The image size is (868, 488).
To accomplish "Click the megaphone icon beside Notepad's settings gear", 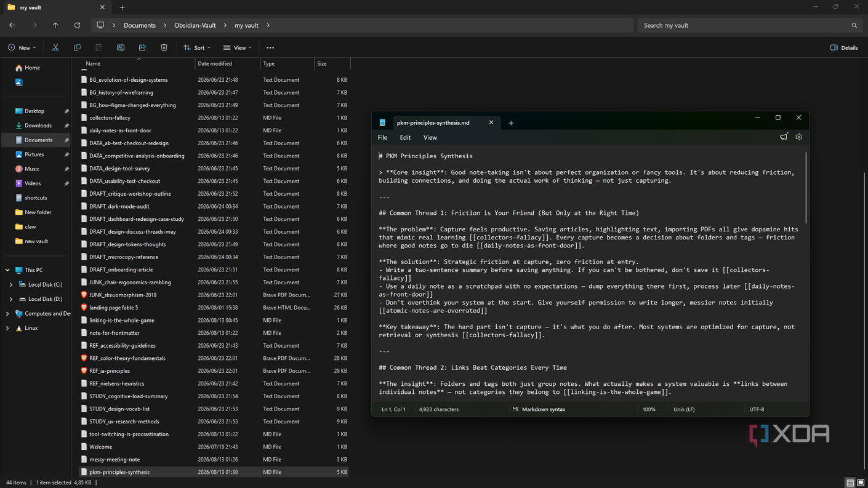I will pos(784,137).
